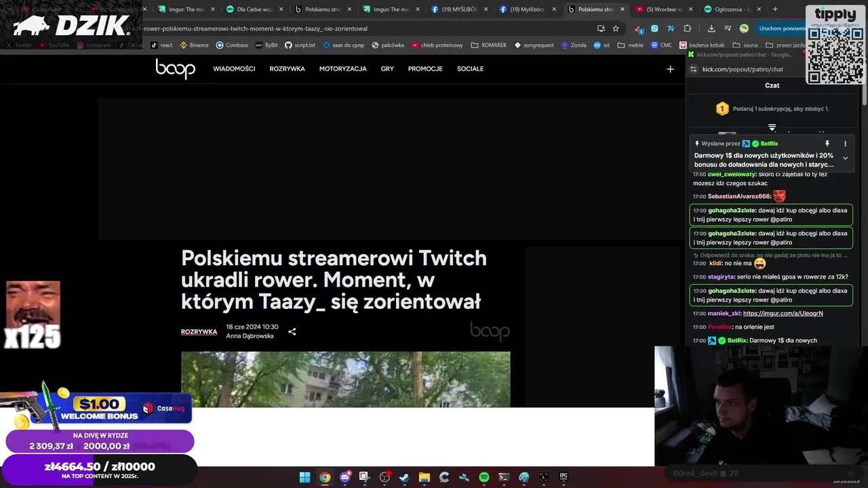Open the meble bookmarks folder
This screenshot has height=488, width=868.
[x=630, y=45]
